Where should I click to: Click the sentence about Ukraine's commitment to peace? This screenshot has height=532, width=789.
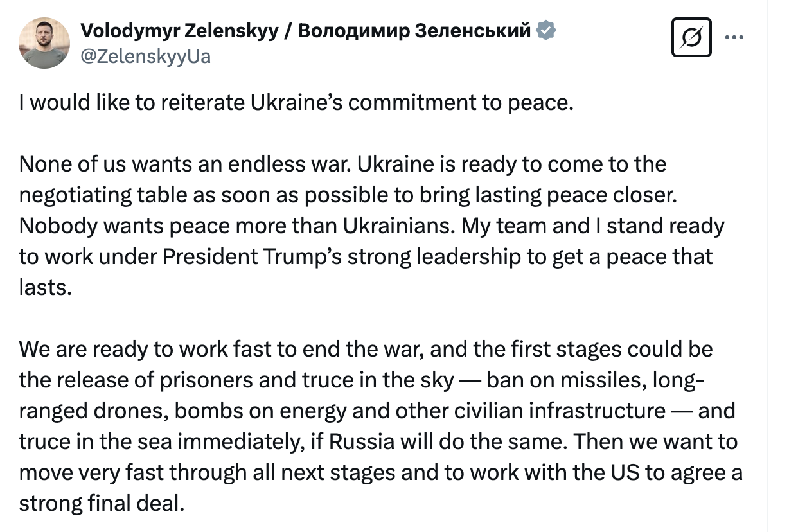(296, 103)
